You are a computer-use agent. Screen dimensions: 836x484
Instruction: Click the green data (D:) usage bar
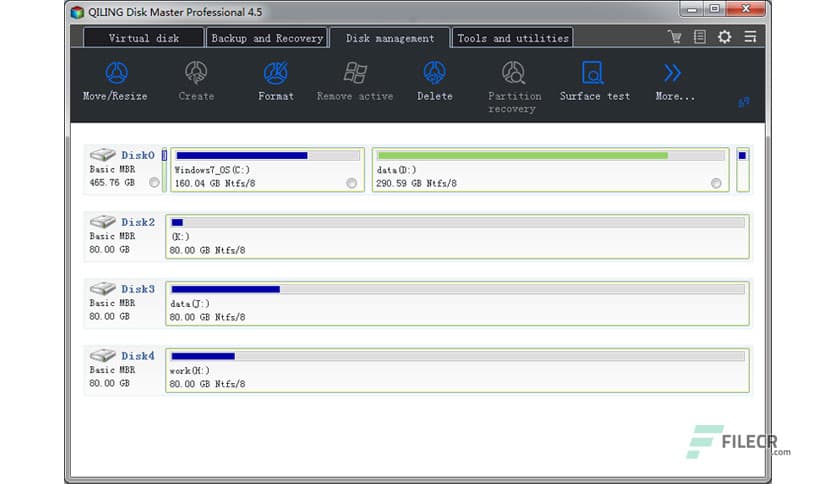[550, 156]
